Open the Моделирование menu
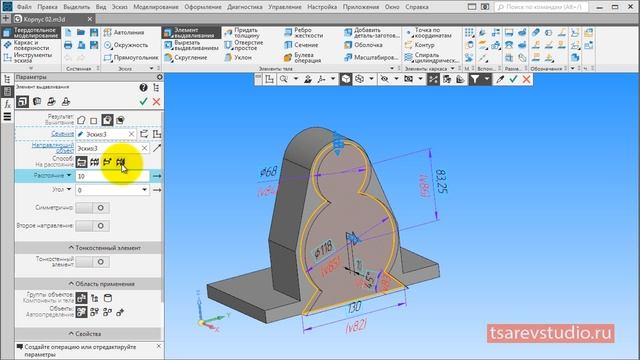The width and height of the screenshot is (640, 360). tap(156, 7)
